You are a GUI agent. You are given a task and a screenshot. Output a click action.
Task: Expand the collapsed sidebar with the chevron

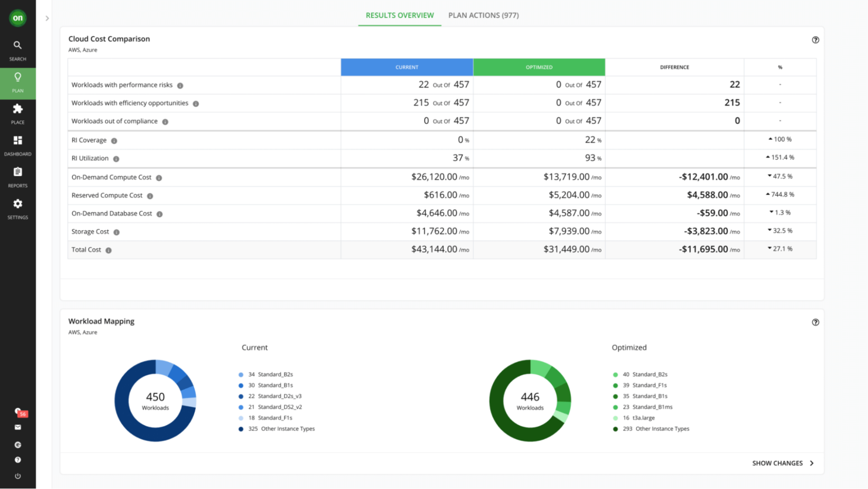[x=46, y=18]
